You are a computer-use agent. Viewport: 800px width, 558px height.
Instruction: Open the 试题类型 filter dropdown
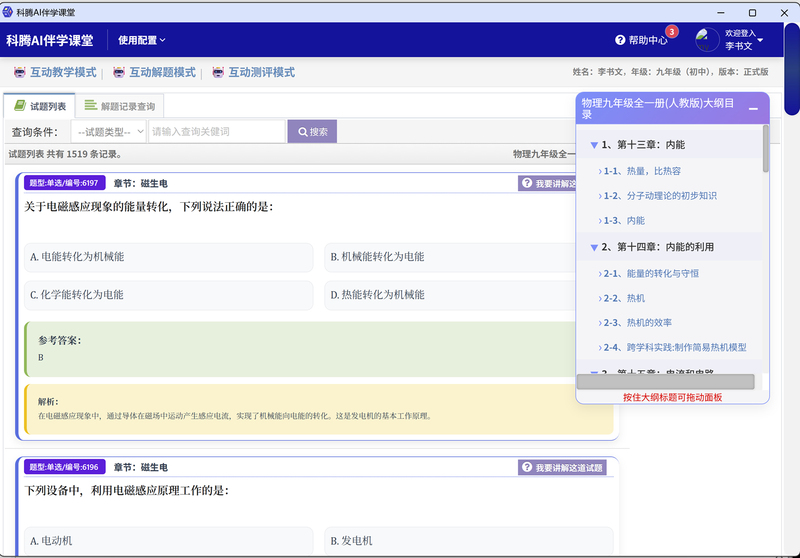click(110, 132)
